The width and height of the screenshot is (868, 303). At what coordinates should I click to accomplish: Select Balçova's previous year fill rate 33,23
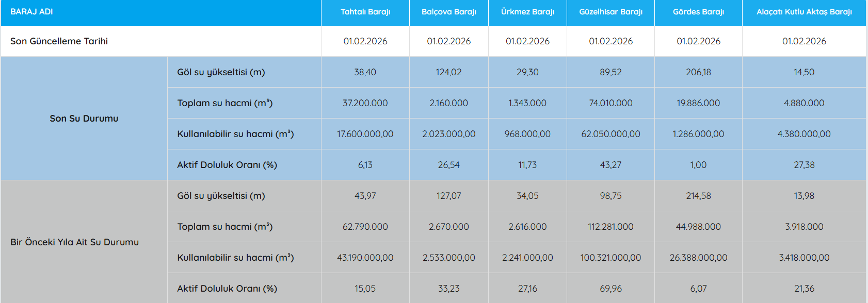(x=448, y=289)
